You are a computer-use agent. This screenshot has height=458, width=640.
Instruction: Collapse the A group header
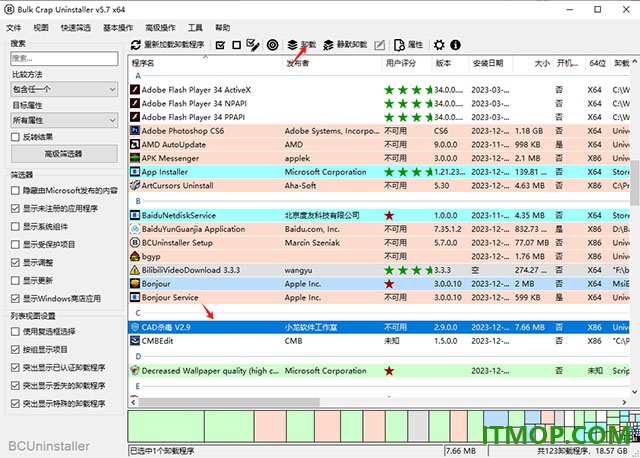pyautogui.click(x=138, y=76)
